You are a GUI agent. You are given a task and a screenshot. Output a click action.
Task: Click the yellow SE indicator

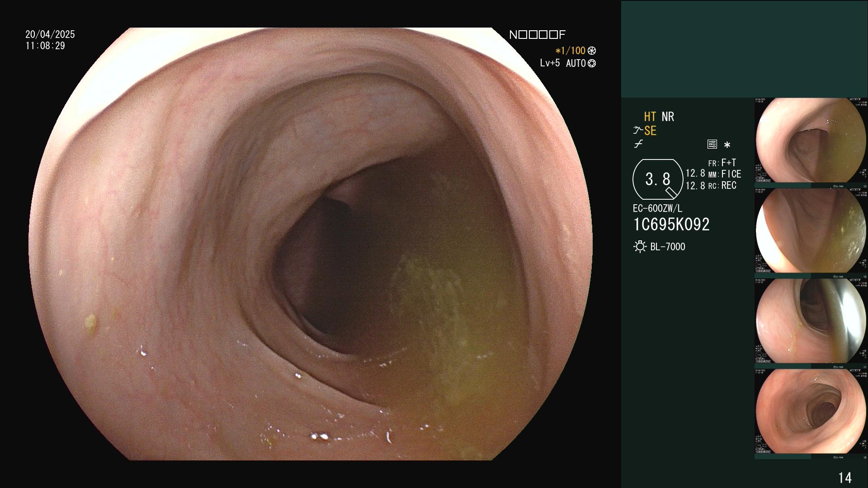pos(650,131)
